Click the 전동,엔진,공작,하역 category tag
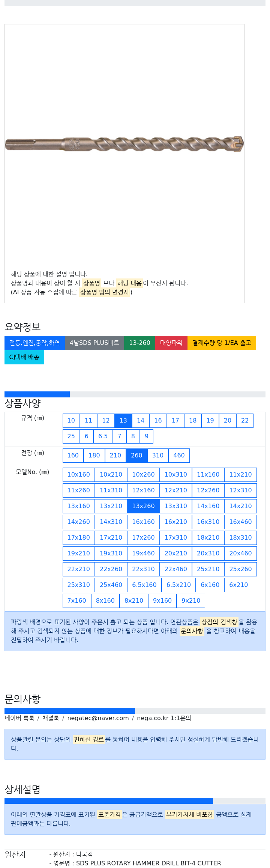This screenshot has width=270, height=868. pyautogui.click(x=34, y=343)
